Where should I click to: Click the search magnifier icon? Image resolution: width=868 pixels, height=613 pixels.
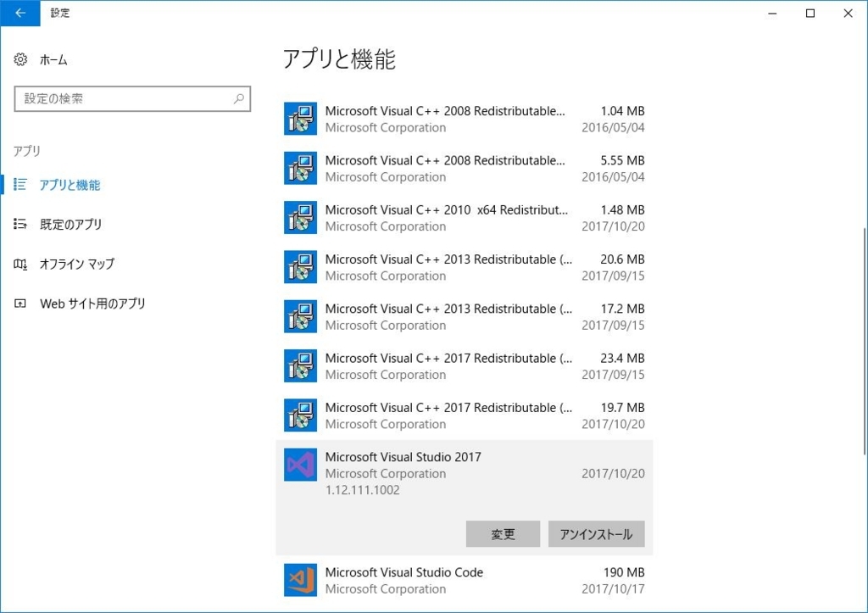click(238, 98)
